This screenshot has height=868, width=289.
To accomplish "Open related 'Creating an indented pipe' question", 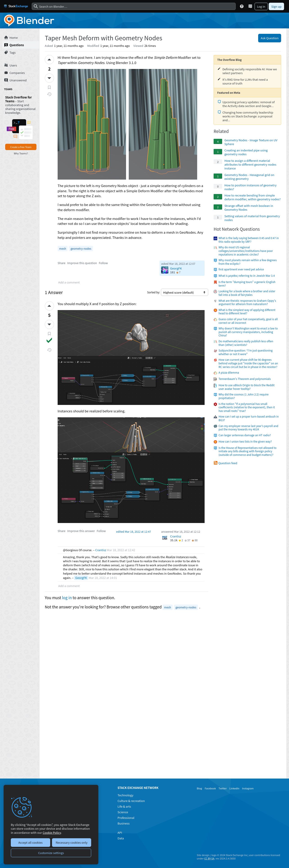I will pos(246,152).
